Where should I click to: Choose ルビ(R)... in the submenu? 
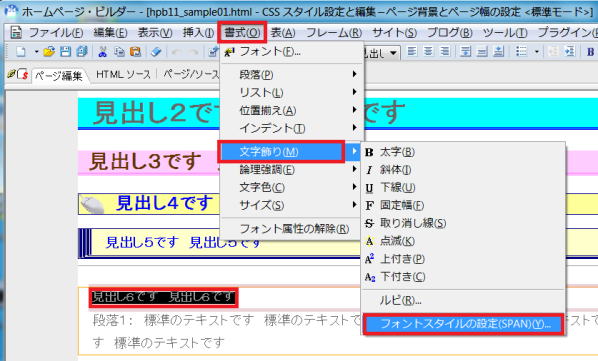(x=463, y=300)
